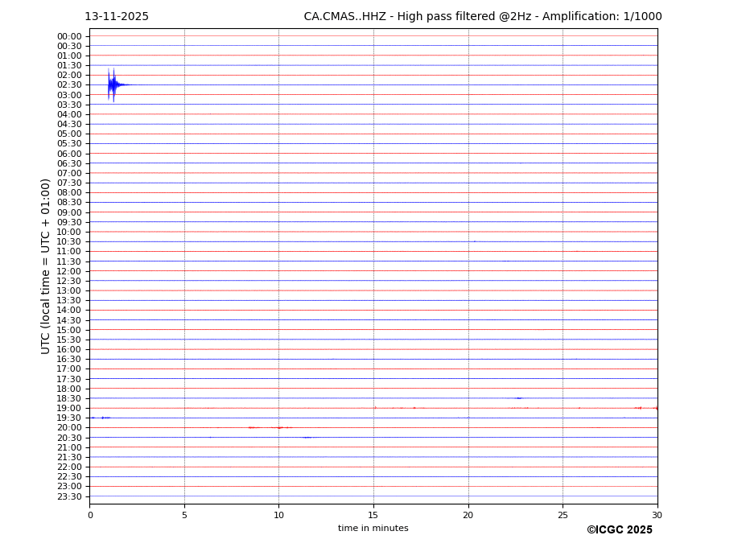Select the 12:00 time label on the y-axis
The width and height of the screenshot is (746, 560).
(x=69, y=271)
